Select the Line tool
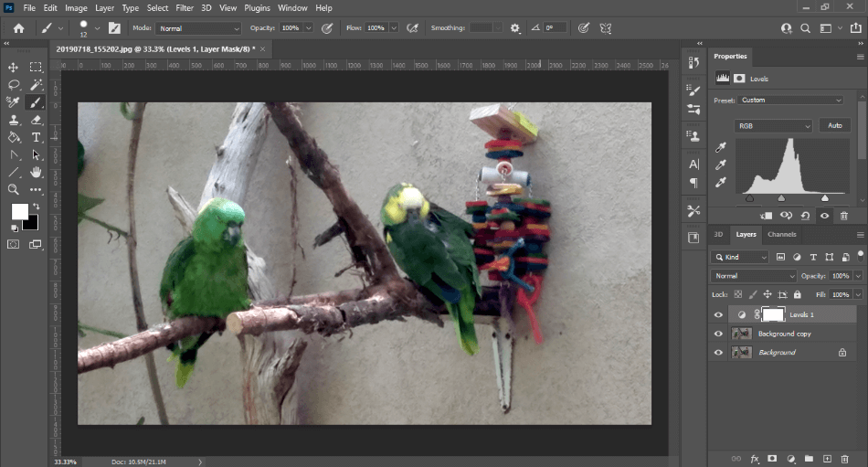Viewport: 868px width, 467px height. click(14, 173)
